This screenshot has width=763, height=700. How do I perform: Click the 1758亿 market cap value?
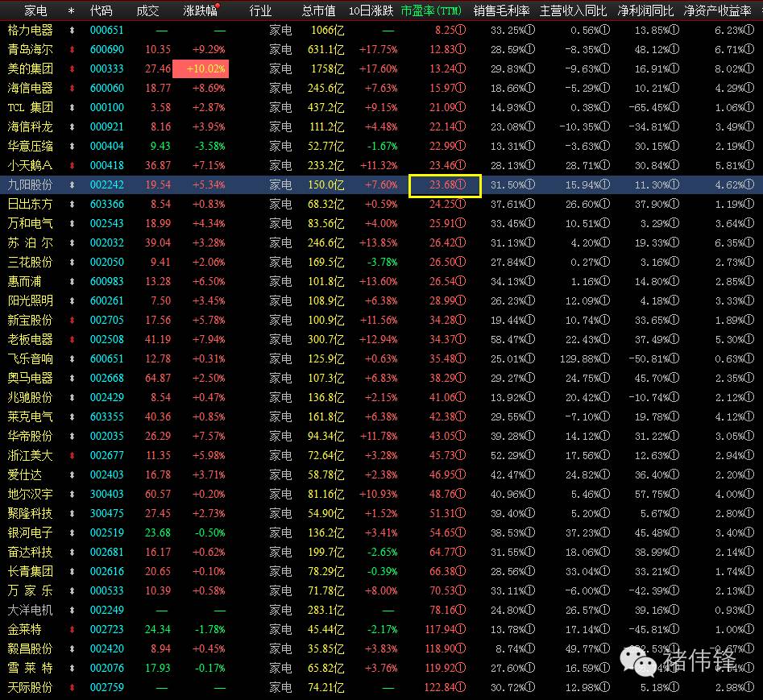click(x=327, y=68)
